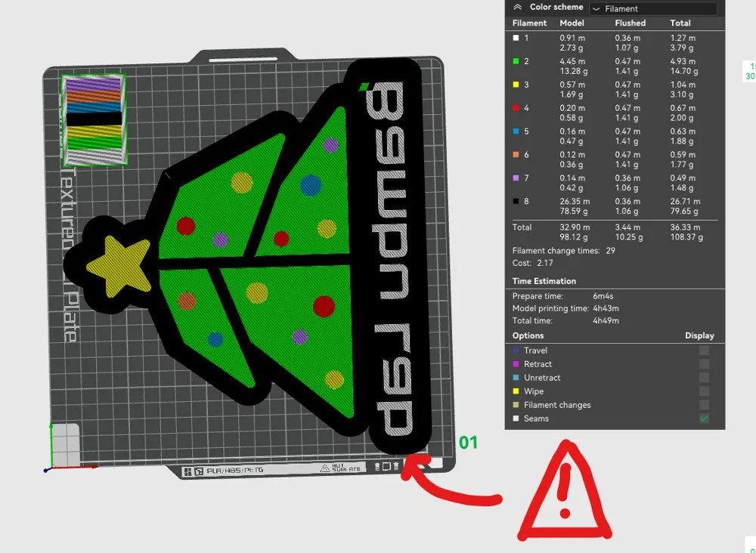Enable Travel display checkbox
The width and height of the screenshot is (756, 553).
click(704, 351)
